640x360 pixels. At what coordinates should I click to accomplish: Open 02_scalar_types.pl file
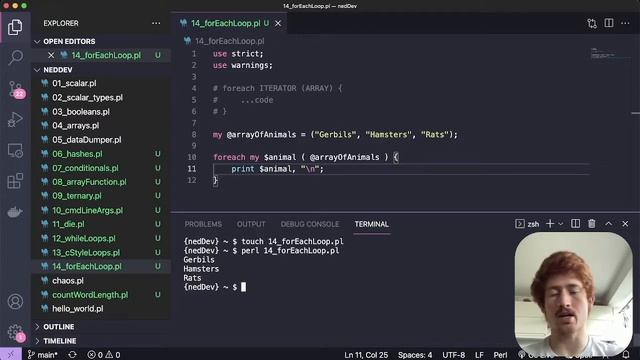(87, 98)
